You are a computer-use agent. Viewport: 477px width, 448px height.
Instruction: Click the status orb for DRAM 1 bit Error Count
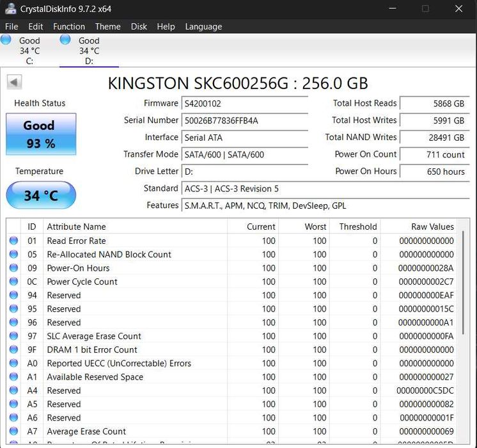(13, 349)
